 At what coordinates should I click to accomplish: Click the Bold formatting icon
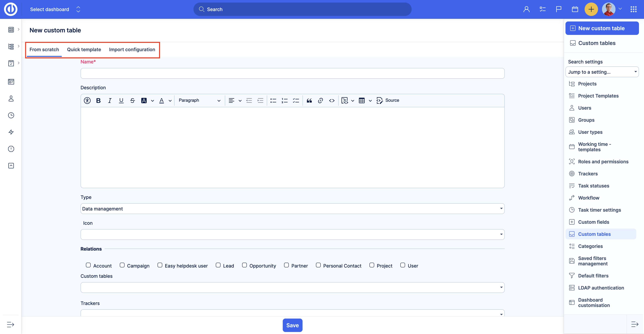[x=98, y=101]
